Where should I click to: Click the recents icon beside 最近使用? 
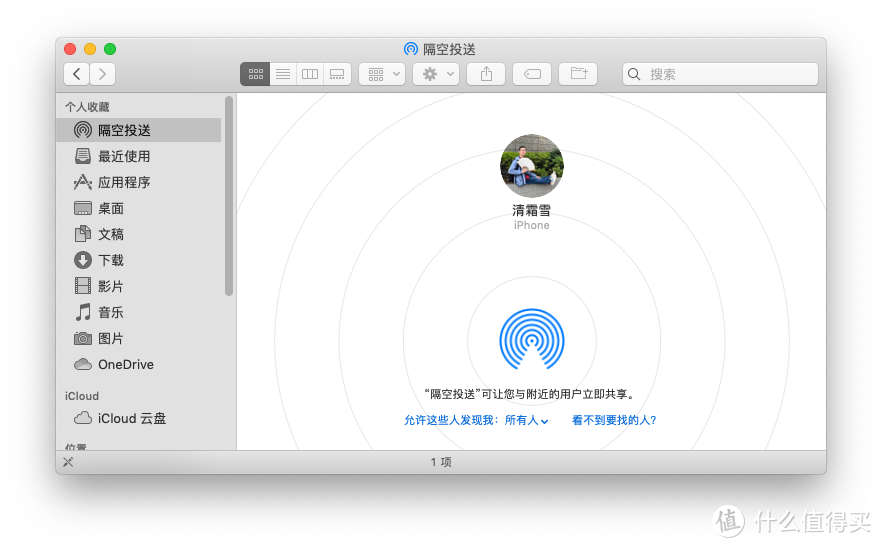(x=83, y=156)
